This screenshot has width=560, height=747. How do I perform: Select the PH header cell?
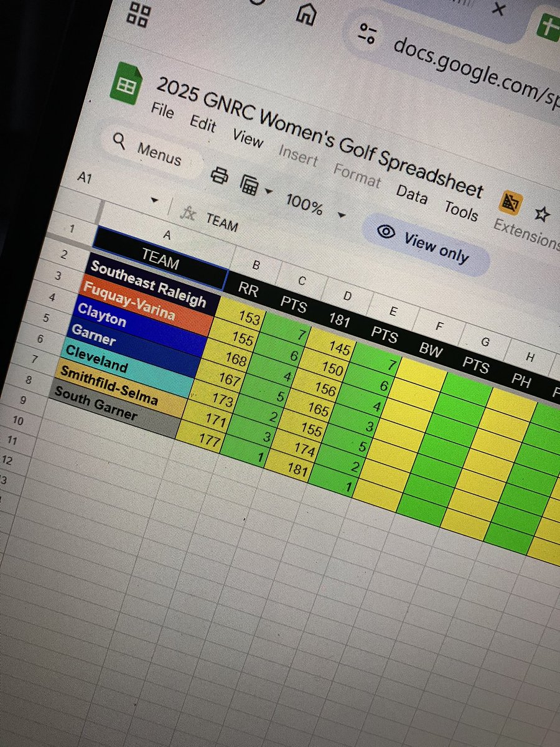pos(521,380)
